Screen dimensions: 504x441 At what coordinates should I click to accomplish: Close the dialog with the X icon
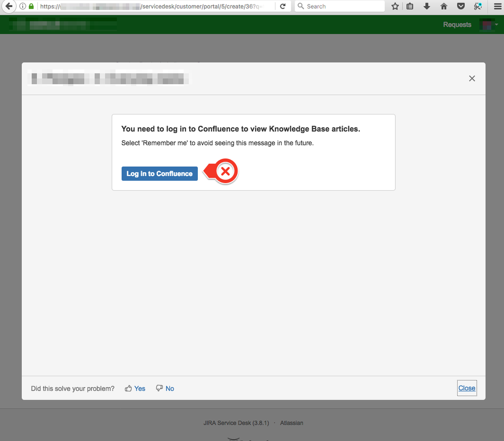tap(472, 78)
